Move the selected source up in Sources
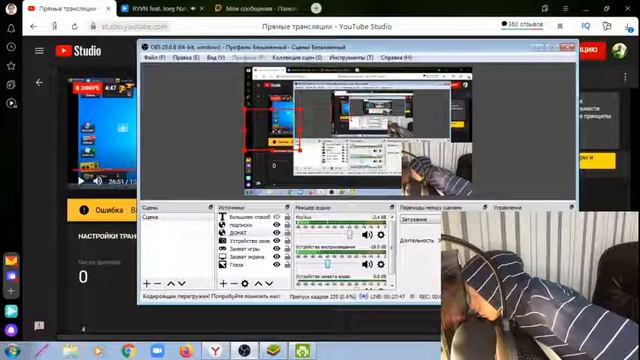The height and width of the screenshot is (360, 640). tap(258, 283)
